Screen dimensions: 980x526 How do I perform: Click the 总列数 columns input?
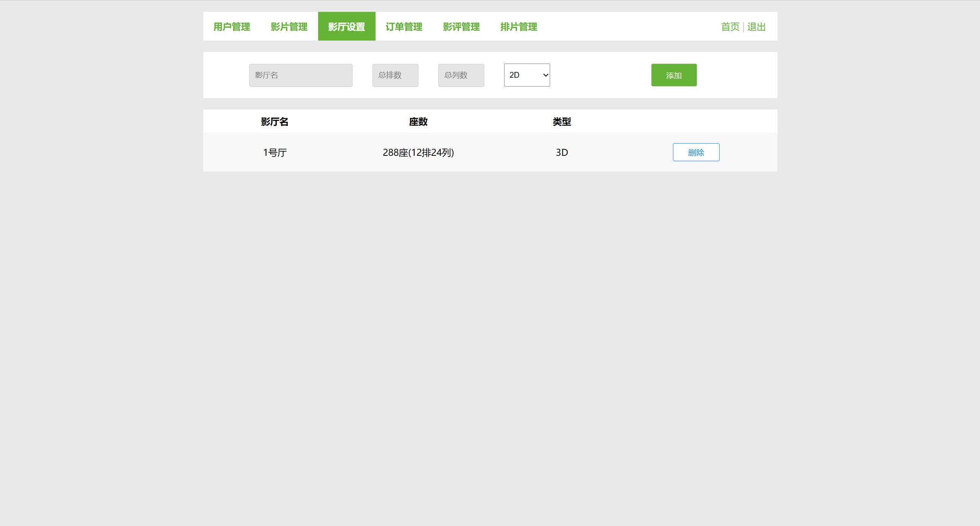pos(461,75)
